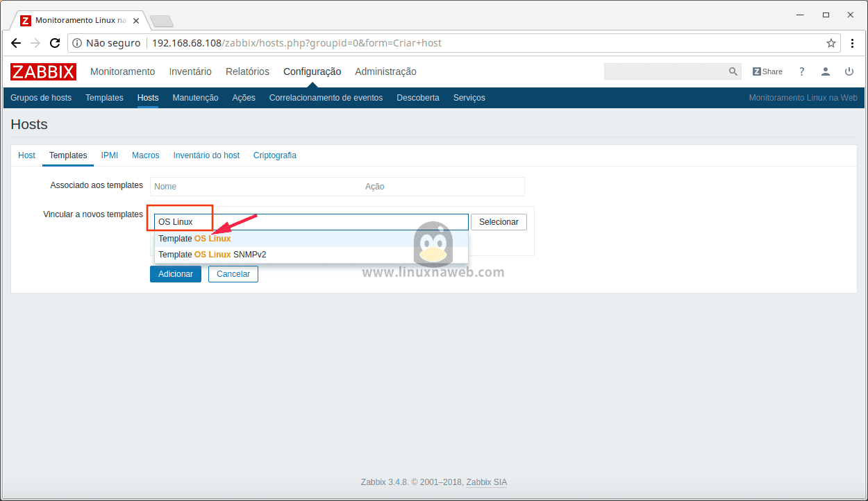This screenshot has width=868, height=501.
Task: Click the browser address bar URL
Action: pyautogui.click(x=297, y=43)
